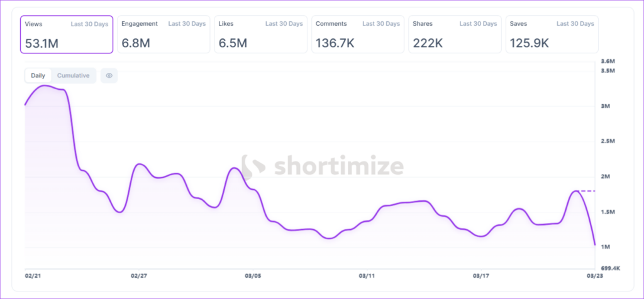
Task: Click Last 30 Days on Views card
Action: pos(89,24)
